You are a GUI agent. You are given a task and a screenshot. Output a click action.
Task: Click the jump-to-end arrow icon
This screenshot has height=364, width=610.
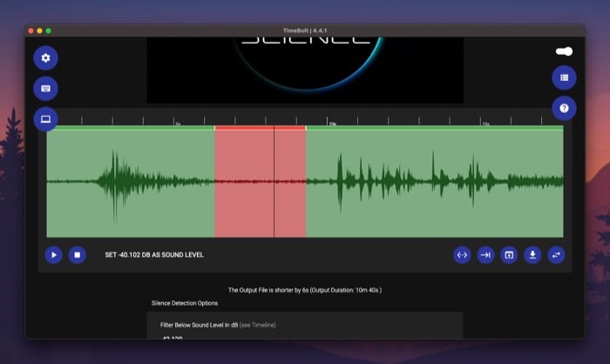486,255
